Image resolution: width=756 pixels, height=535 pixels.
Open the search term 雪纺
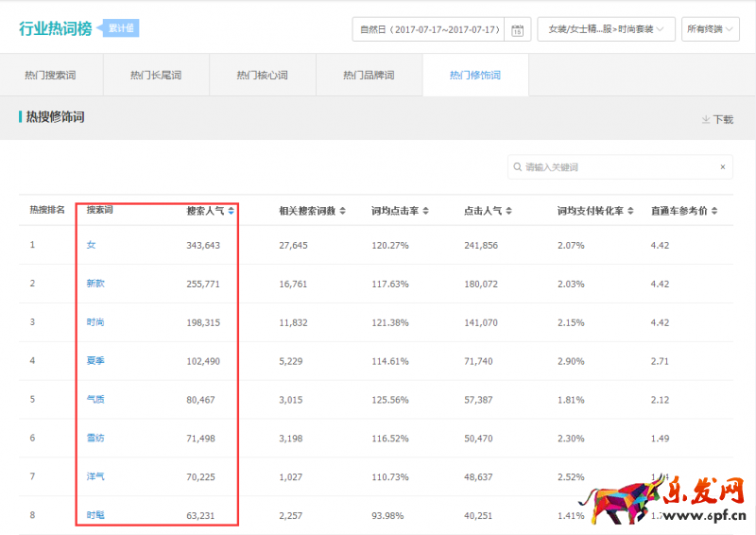(x=95, y=438)
